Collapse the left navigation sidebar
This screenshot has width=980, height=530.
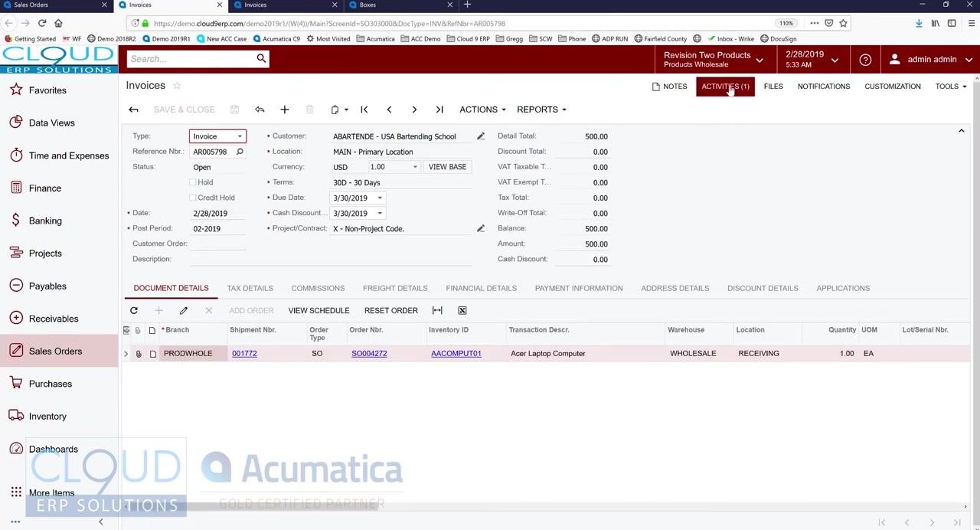click(x=100, y=522)
